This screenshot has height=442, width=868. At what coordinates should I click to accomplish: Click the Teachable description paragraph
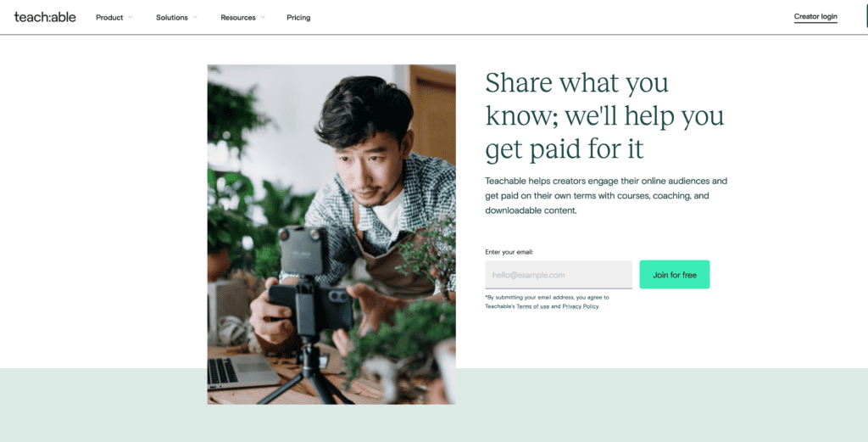point(606,195)
